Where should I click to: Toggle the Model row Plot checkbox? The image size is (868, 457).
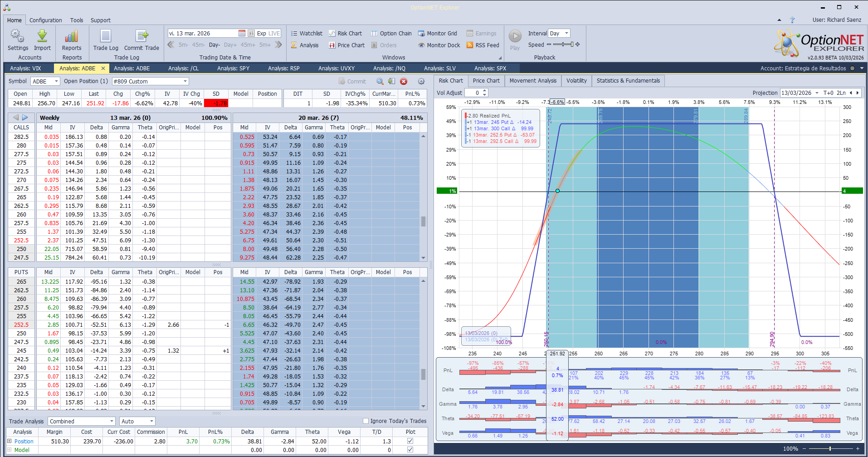410,450
